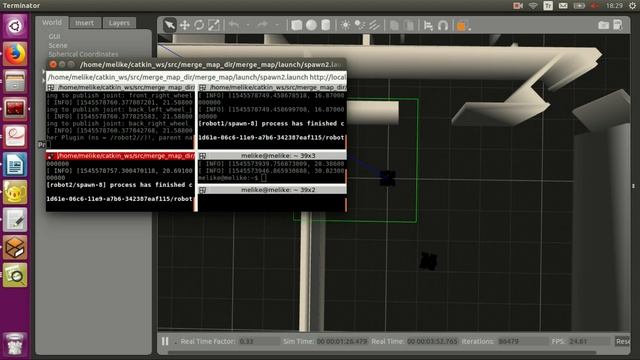Open LibreOffice Writer from the dock

pyautogui.click(x=15, y=164)
